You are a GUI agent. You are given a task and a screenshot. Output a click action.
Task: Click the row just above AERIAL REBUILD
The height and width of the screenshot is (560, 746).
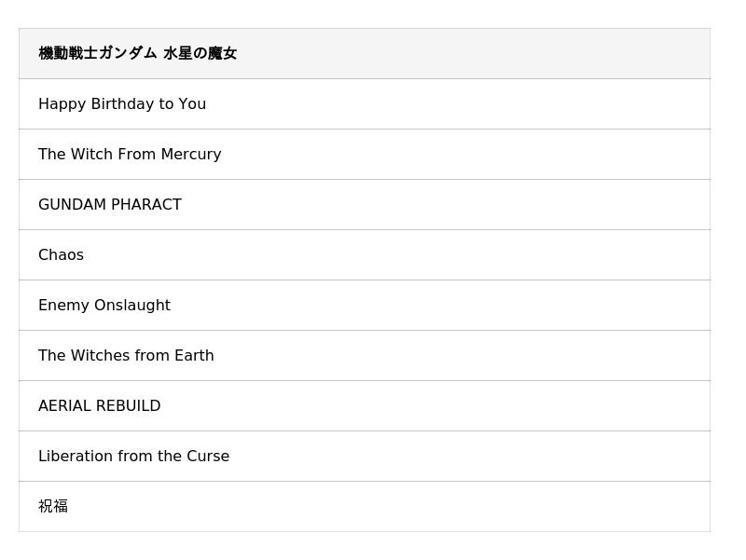click(126, 356)
